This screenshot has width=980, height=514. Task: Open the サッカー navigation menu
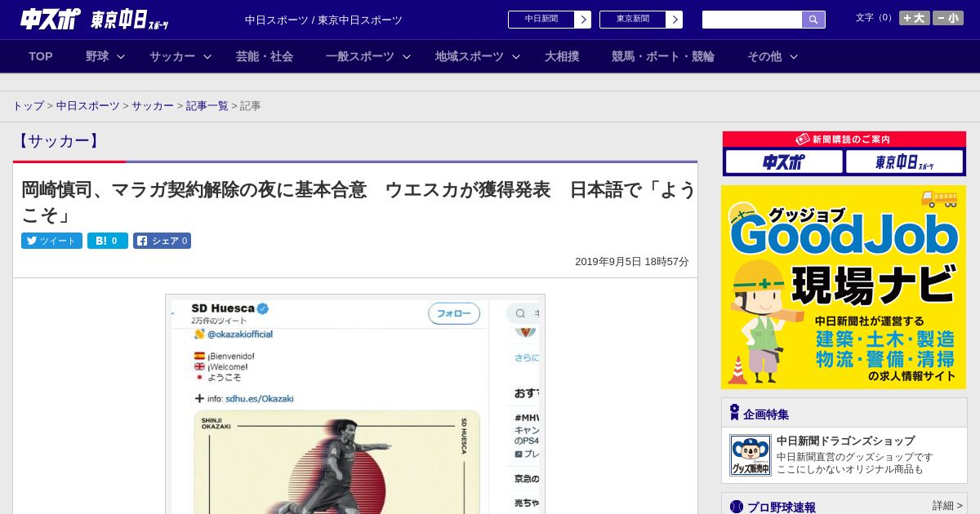click(x=172, y=56)
